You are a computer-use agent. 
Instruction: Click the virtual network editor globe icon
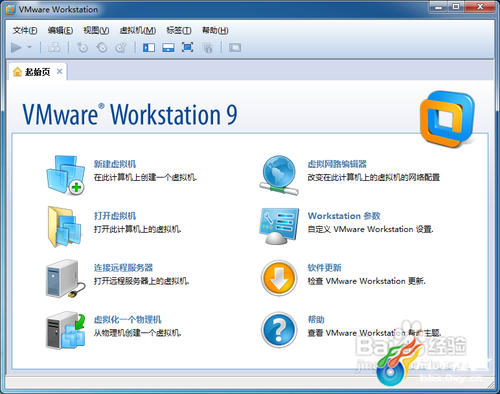tap(279, 175)
